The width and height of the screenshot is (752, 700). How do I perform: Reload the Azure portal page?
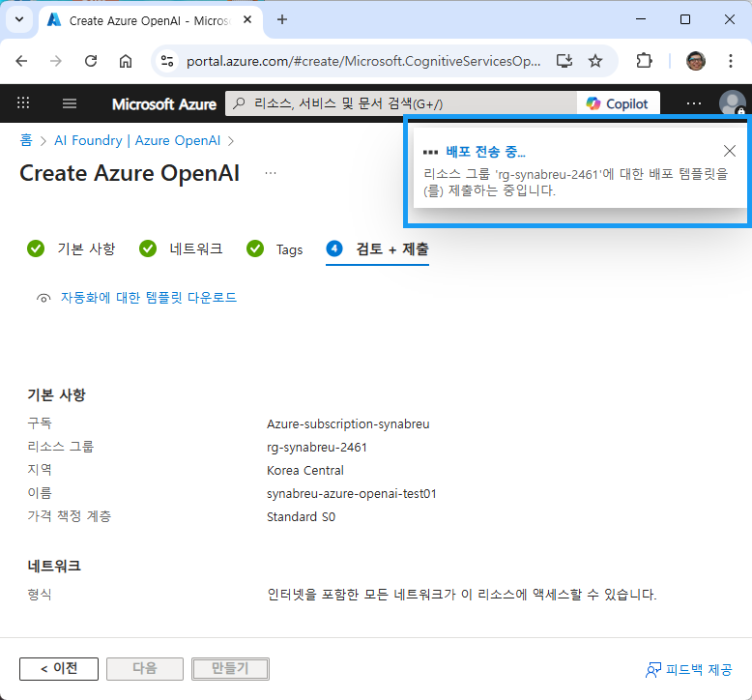pyautogui.click(x=91, y=61)
